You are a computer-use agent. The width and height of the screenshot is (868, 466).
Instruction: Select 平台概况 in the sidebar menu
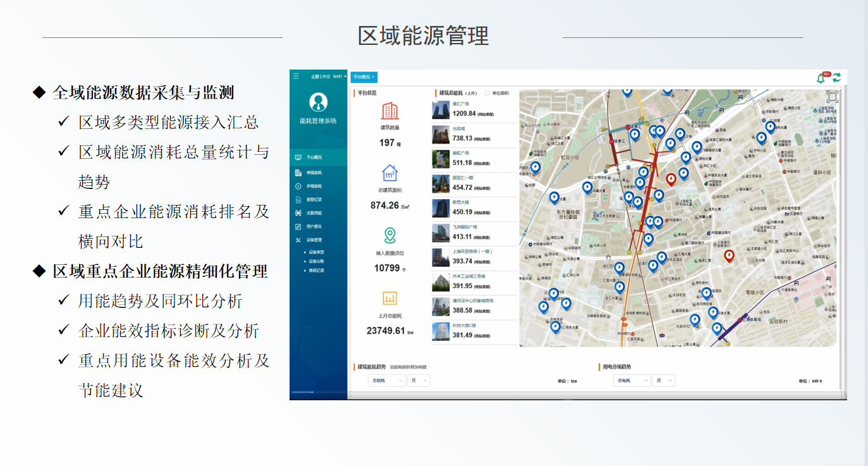click(x=314, y=157)
